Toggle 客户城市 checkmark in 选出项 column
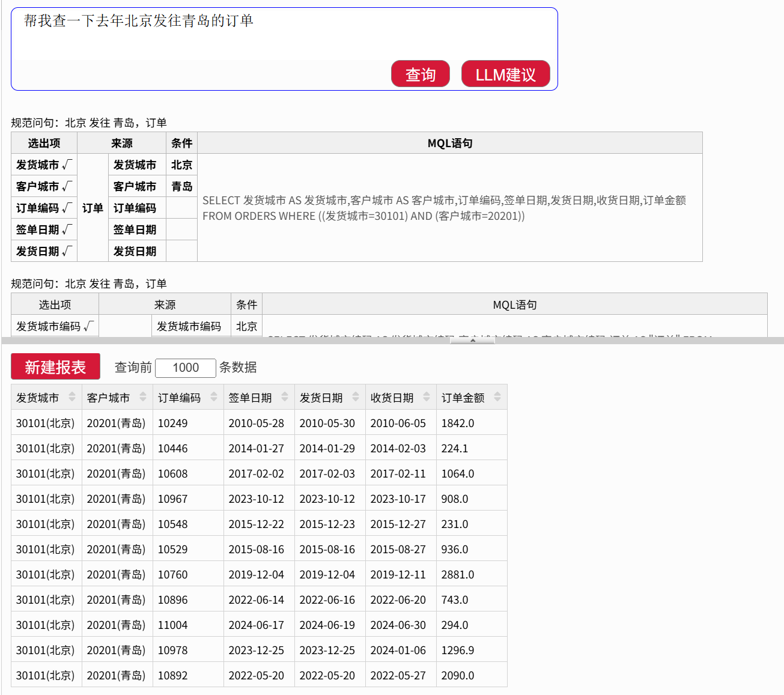Viewport: 784px width, 695px height. coord(67,186)
